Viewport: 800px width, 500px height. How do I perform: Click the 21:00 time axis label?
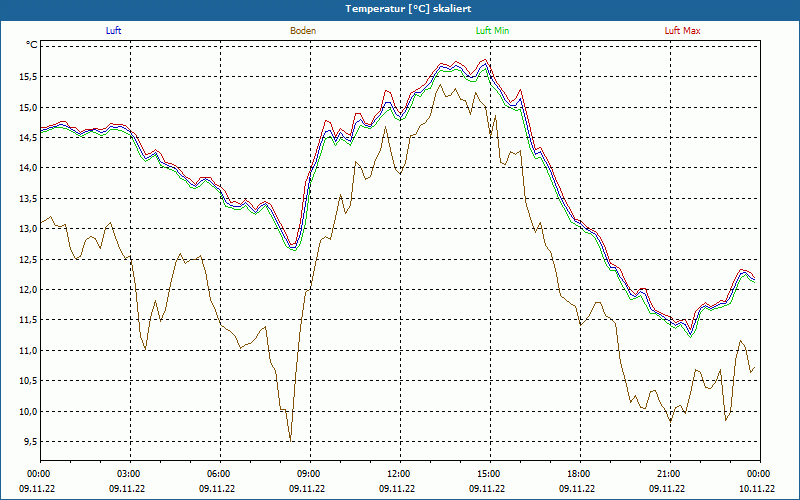coord(670,474)
